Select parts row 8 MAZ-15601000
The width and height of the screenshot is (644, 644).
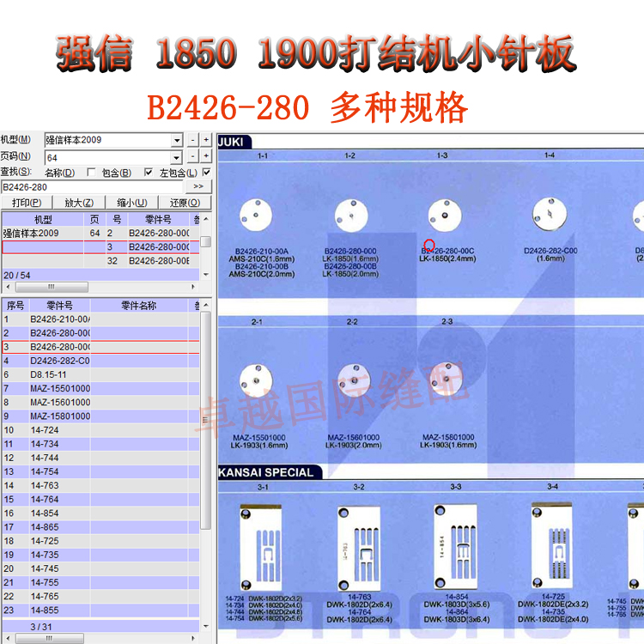coord(100,402)
